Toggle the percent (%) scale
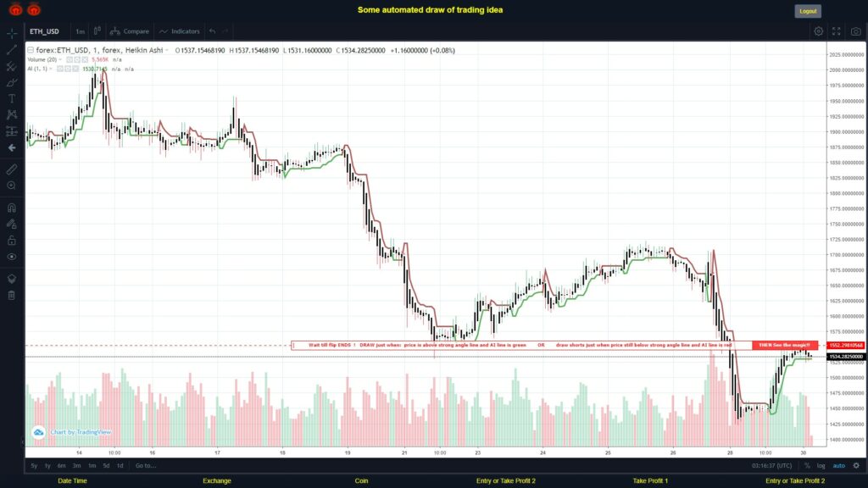The image size is (868, 488). coord(807,465)
